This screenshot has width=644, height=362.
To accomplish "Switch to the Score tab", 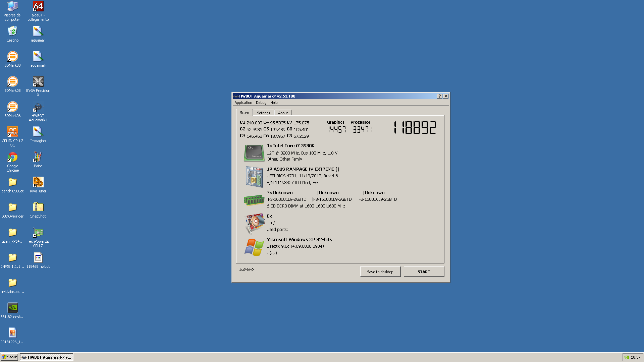I will coord(244,113).
